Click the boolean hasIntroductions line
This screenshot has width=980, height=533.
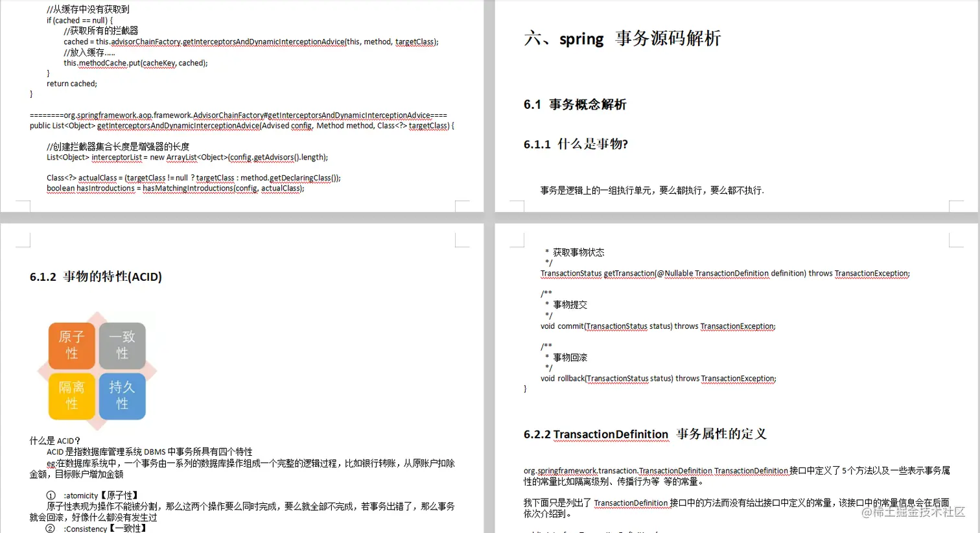(x=175, y=189)
